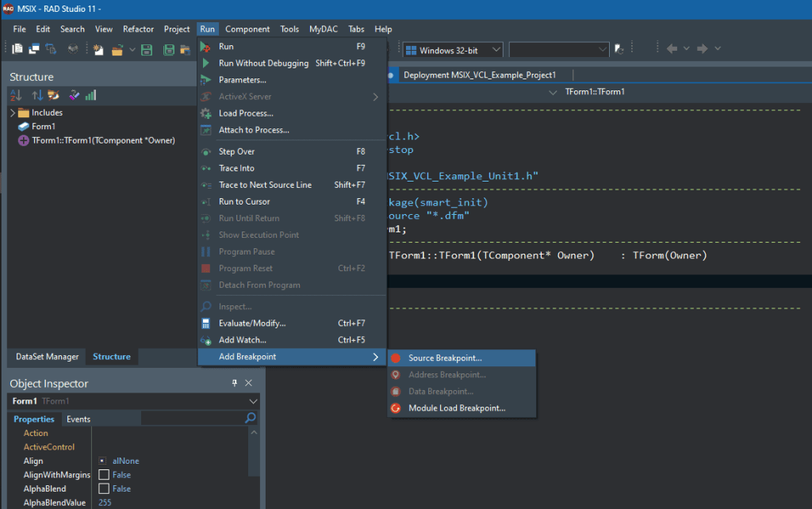
Task: Expand the Includes tree node
Action: tap(13, 113)
